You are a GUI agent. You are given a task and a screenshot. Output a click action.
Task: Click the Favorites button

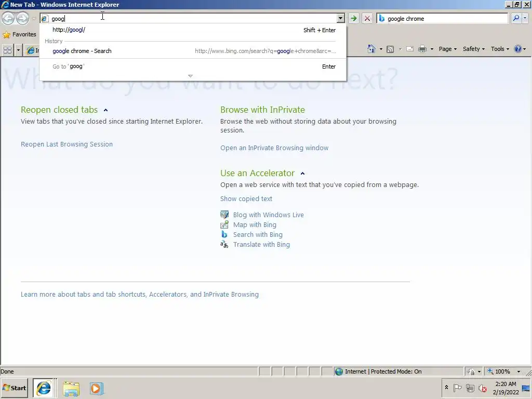click(19, 35)
